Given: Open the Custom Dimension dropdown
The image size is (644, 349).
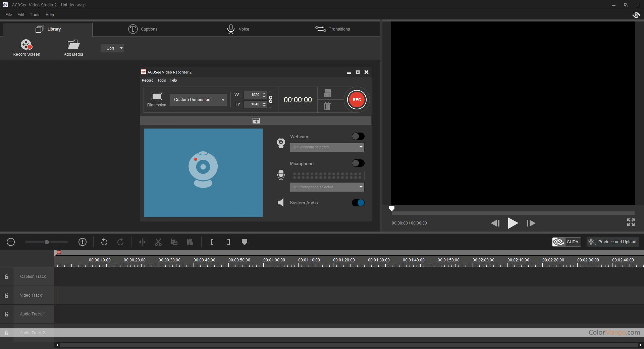Looking at the screenshot, I should coord(198,100).
